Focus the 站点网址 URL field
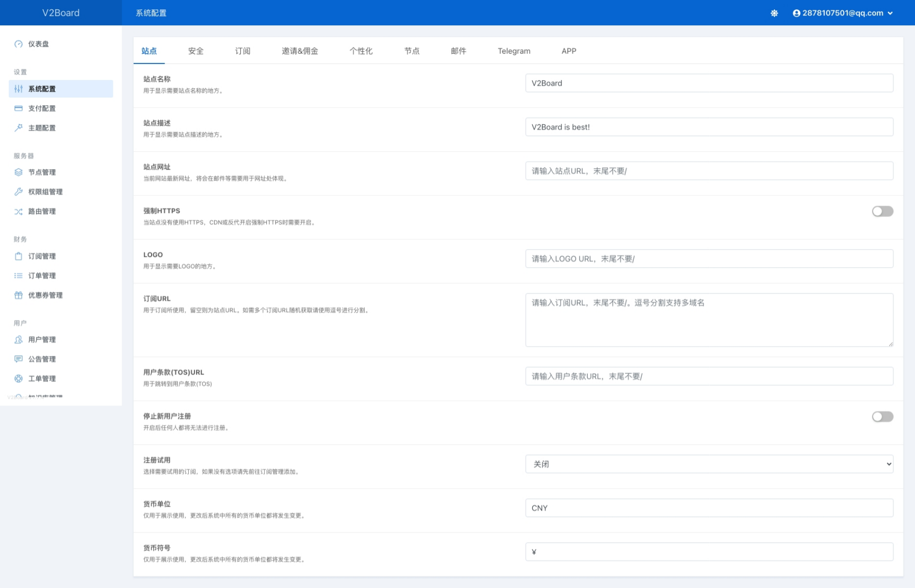 (x=709, y=171)
